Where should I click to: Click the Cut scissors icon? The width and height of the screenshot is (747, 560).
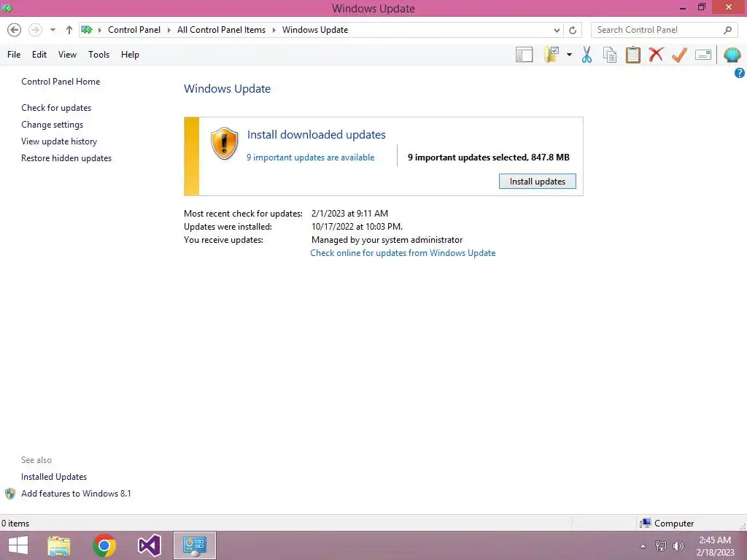tap(587, 55)
